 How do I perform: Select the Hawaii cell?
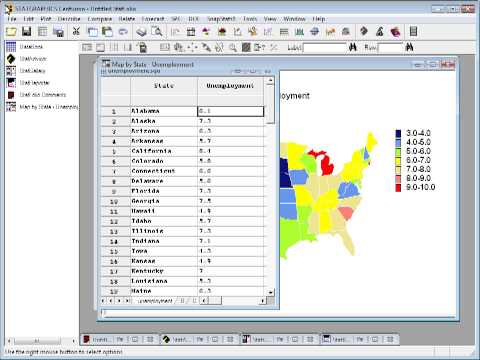click(x=164, y=211)
